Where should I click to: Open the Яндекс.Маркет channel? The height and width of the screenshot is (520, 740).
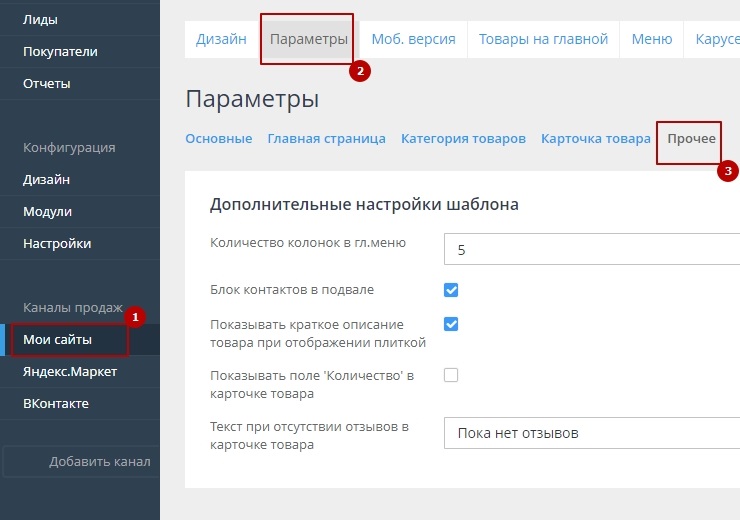click(x=70, y=371)
